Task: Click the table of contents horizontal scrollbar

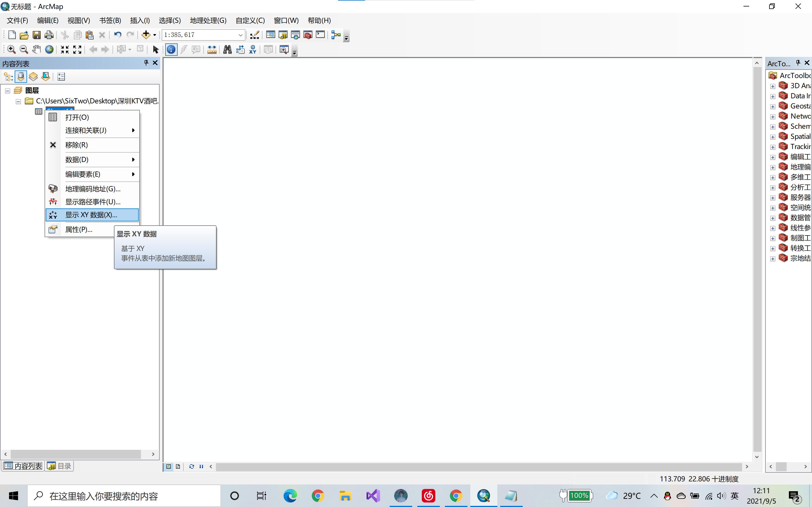Action: click(76, 454)
